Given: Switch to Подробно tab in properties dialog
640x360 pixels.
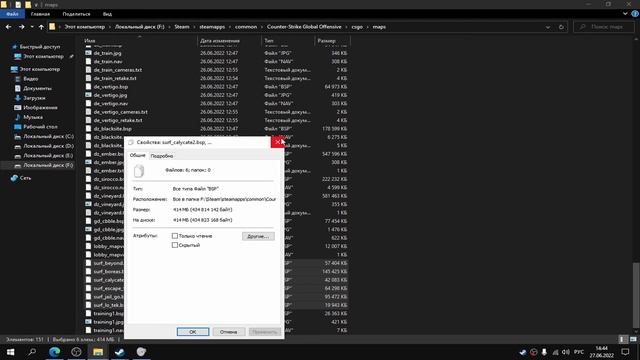Looking at the screenshot, I should coord(162,156).
